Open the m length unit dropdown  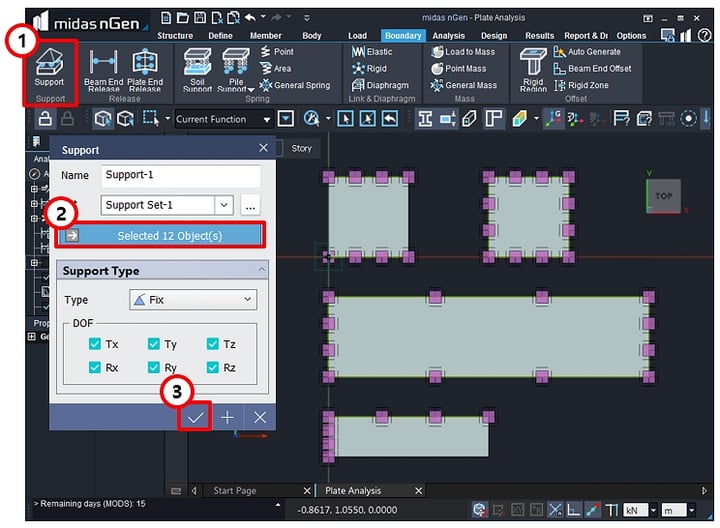click(691, 510)
